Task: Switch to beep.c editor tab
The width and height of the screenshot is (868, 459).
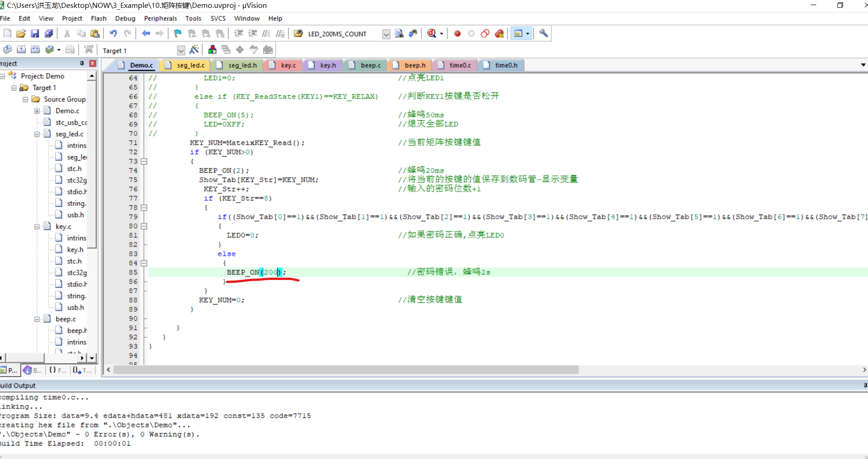Action: coord(365,65)
